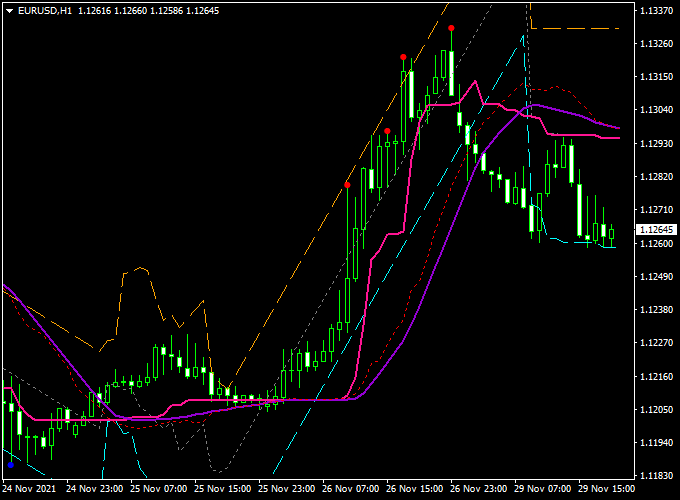
Task: Click the 25 Nov 07:00 time label
Action: (159, 489)
